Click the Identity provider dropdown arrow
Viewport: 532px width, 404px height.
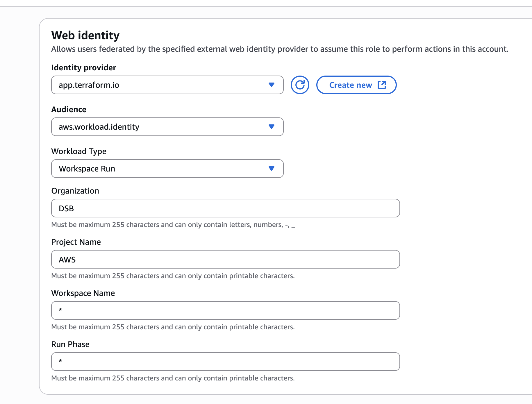[272, 85]
